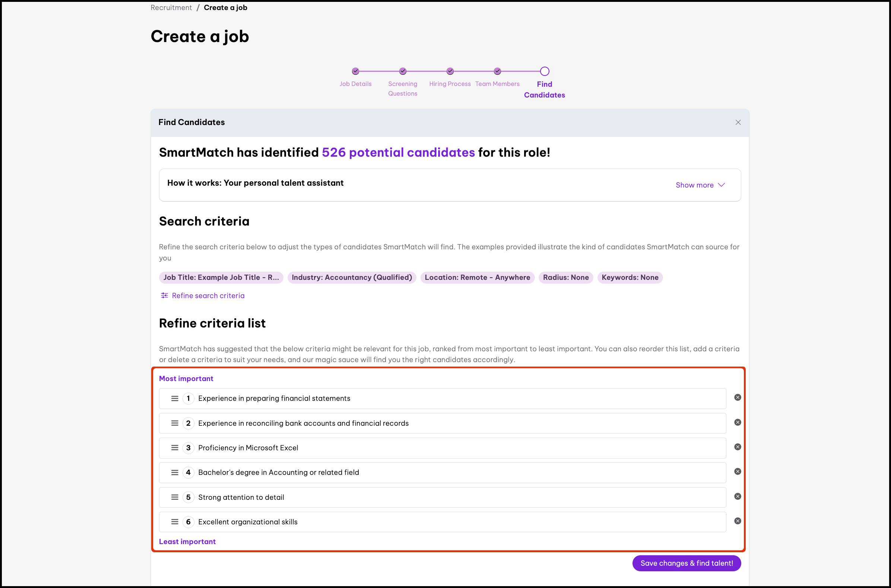Click the chevron next to Show more
The height and width of the screenshot is (588, 891).
click(721, 185)
